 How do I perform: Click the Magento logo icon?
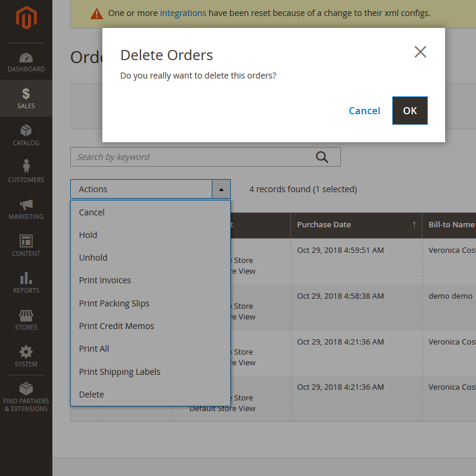26,20
